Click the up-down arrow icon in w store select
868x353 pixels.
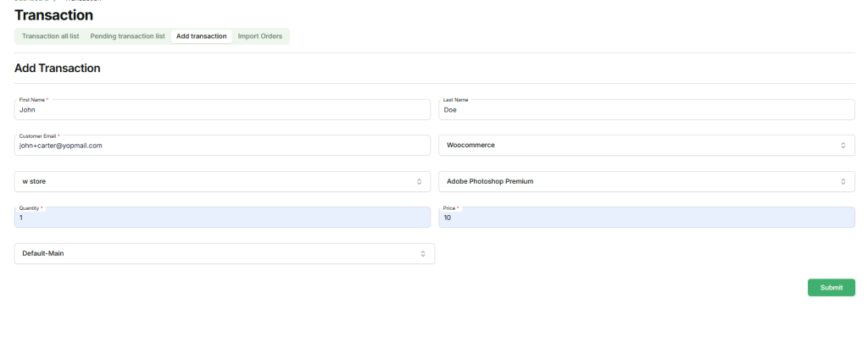coord(419,181)
